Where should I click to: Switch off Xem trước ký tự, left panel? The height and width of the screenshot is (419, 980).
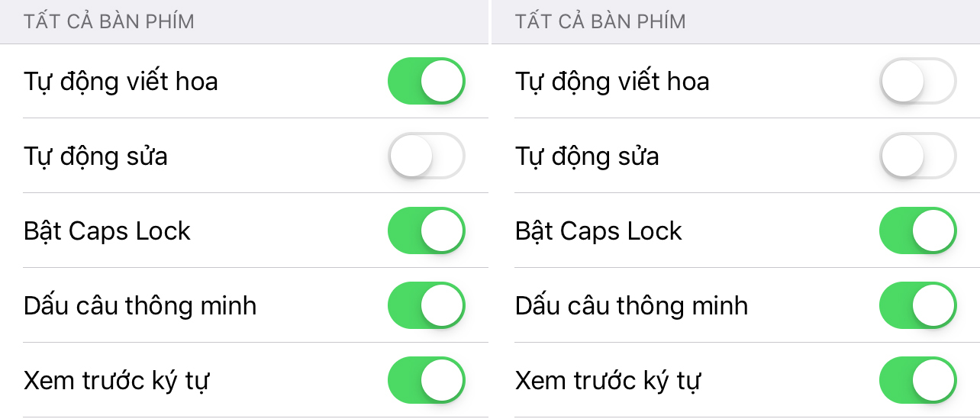click(426, 380)
